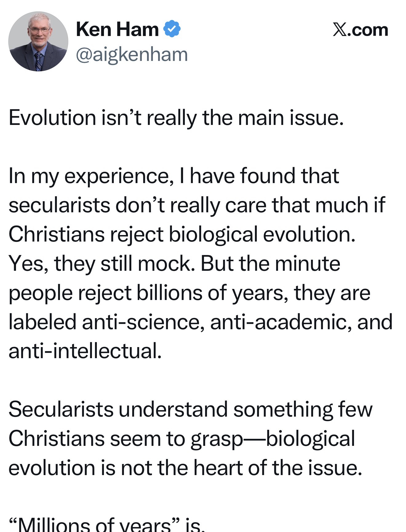This screenshot has height=532, width=406.
Task: Click the cut-off "Millions of years" line
Action: tap(106, 525)
